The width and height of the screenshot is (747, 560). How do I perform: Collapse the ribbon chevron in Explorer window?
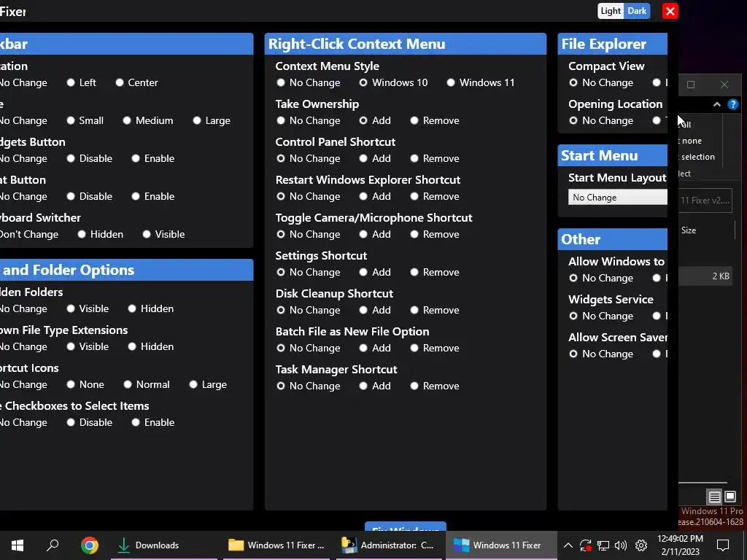pos(716,104)
